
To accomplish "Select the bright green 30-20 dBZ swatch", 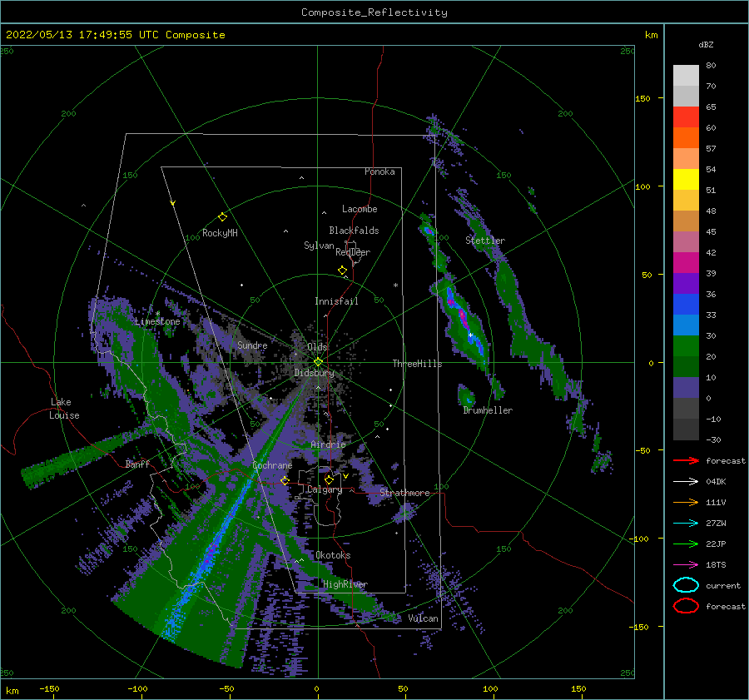I will pyautogui.click(x=686, y=346).
